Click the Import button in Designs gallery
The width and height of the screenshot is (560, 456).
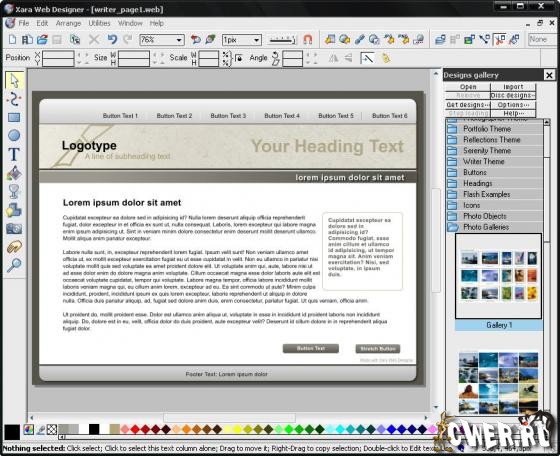[513, 87]
